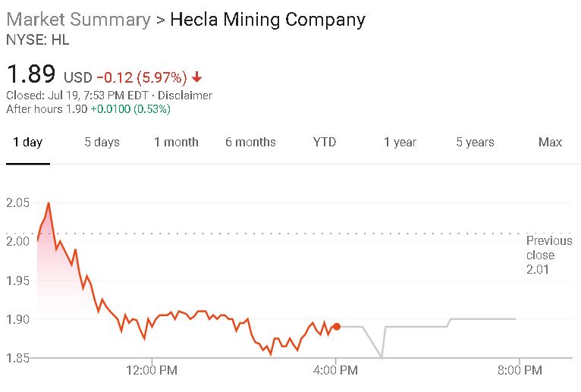Select the YTD tab

click(x=324, y=142)
